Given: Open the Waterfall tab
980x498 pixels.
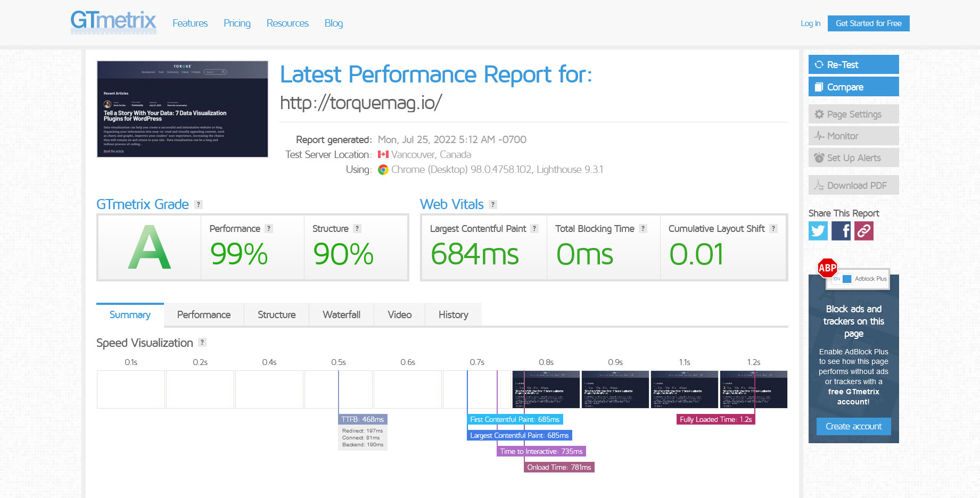Looking at the screenshot, I should coord(342,314).
